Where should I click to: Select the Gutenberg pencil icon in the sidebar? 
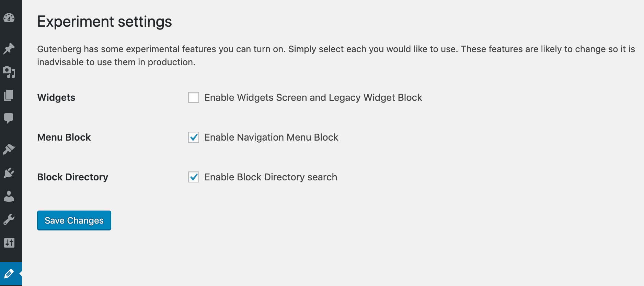[9, 274]
